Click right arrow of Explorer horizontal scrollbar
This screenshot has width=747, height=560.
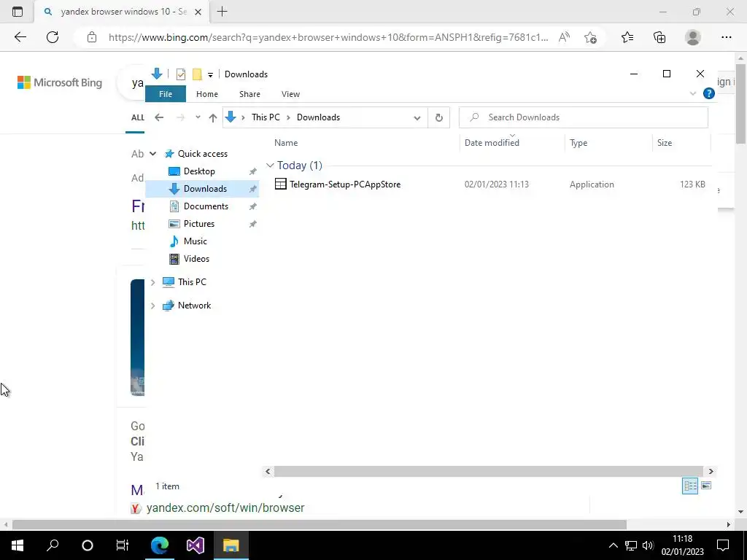pos(711,472)
